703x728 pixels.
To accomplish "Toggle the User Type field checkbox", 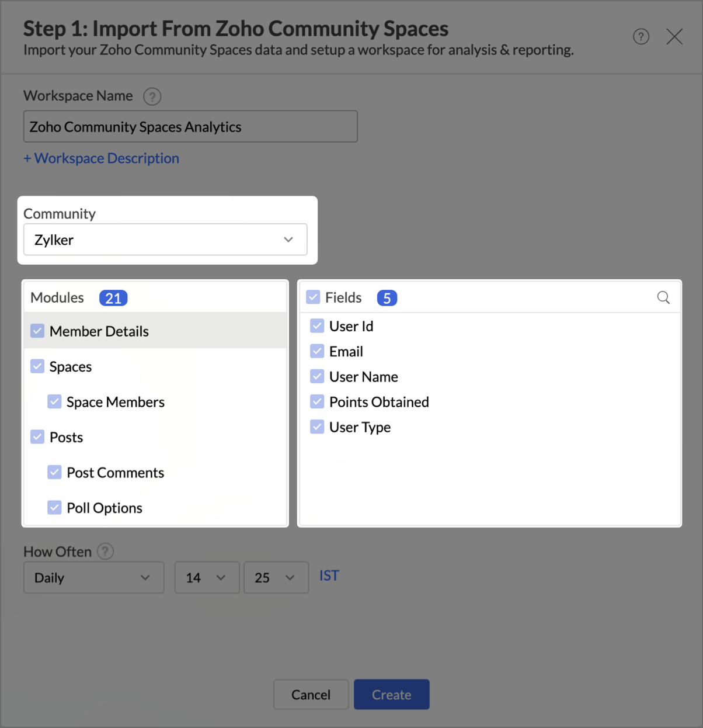I will (317, 427).
